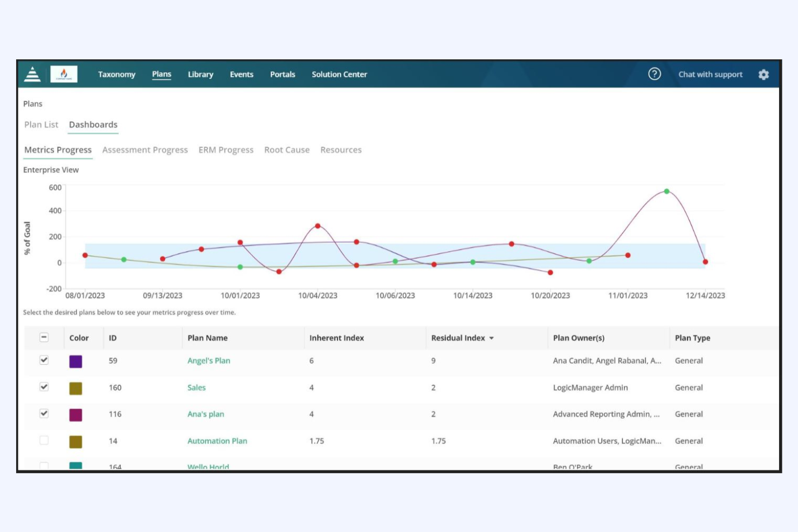Open the Wello Horld plan
This screenshot has height=532, width=798.
coord(208,465)
